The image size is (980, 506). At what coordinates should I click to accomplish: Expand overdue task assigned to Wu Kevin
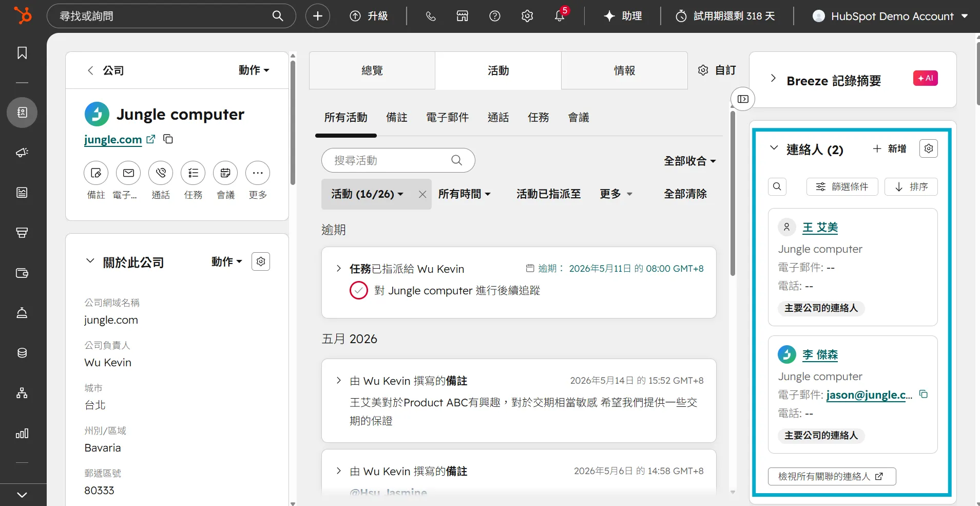click(338, 268)
